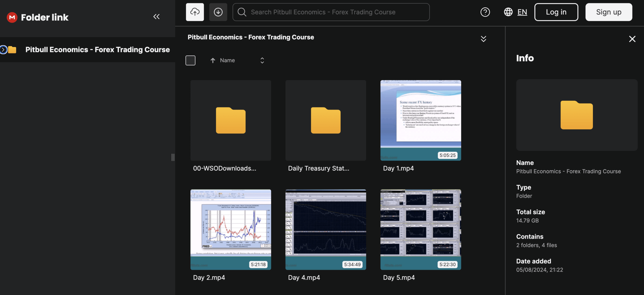Image resolution: width=644 pixels, height=295 pixels.
Task: Click the download arrow icon button
Action: pyautogui.click(x=218, y=12)
